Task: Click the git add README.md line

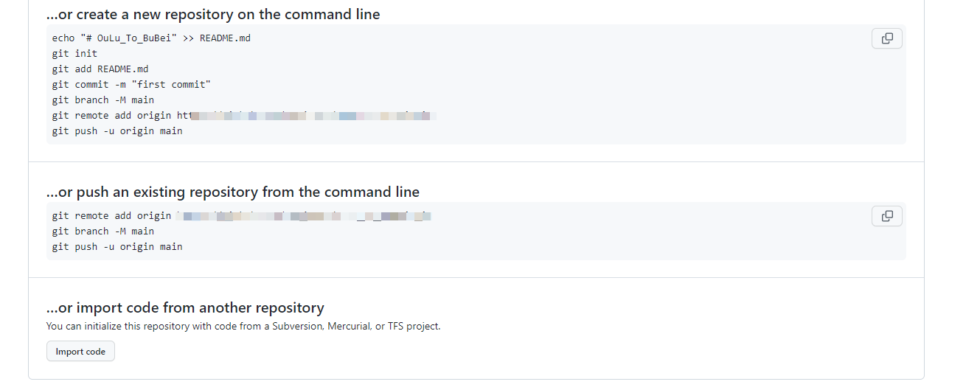Action: [x=100, y=69]
